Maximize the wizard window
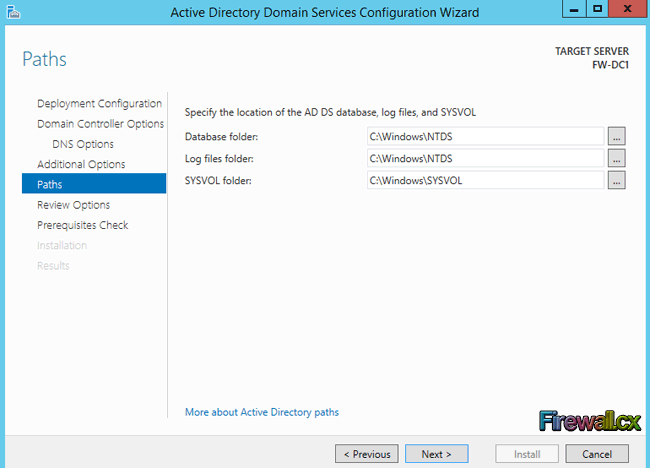The width and height of the screenshot is (650, 468). [597, 9]
